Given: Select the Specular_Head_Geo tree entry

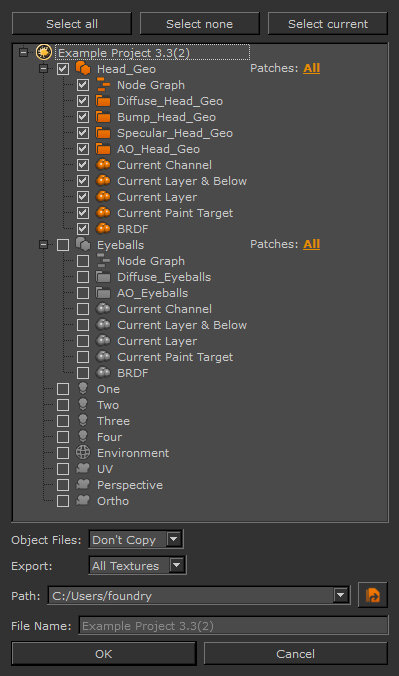Looking at the screenshot, I should tap(175, 133).
